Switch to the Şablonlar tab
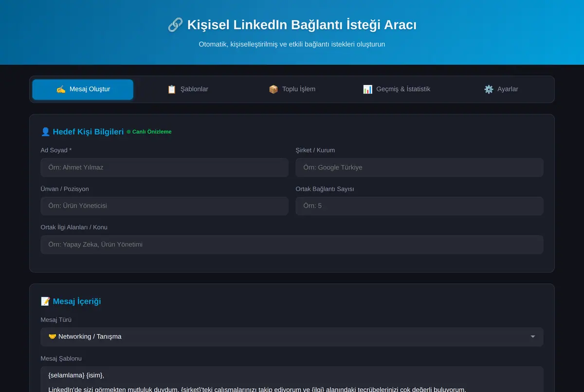584x392 pixels. 187,89
